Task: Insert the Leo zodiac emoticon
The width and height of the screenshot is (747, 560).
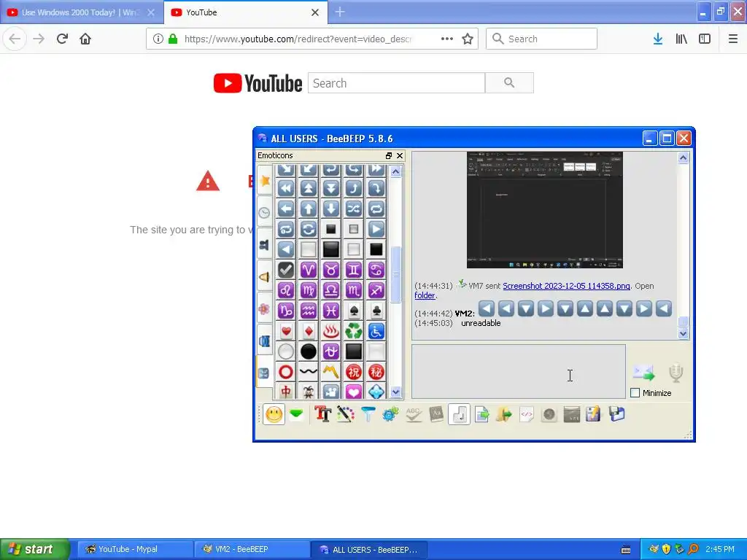Action: 286,290
